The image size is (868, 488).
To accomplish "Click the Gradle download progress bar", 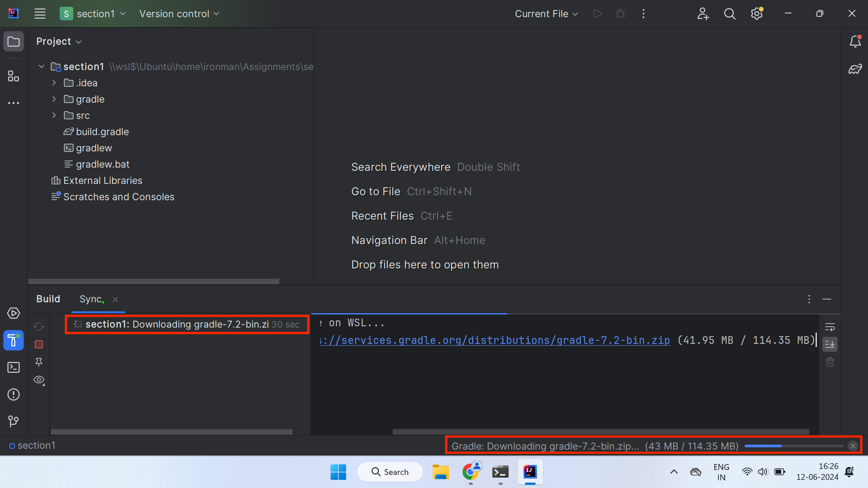I will [x=794, y=446].
